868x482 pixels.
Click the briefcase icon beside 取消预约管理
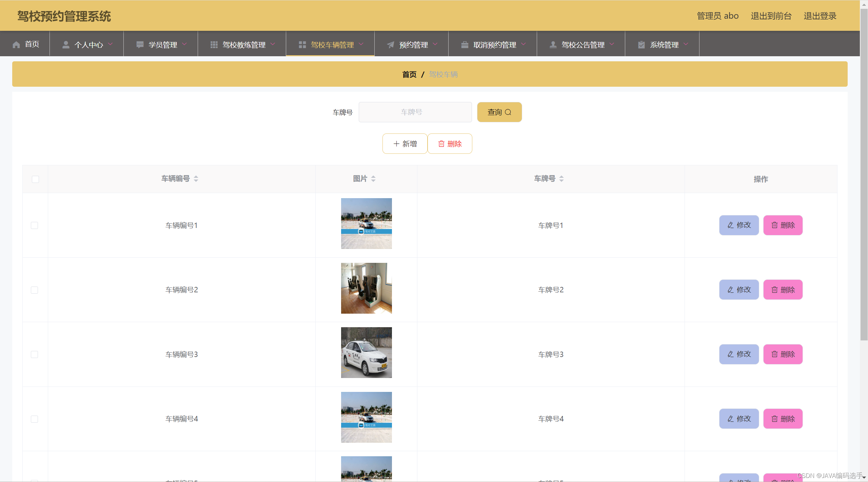pos(465,44)
